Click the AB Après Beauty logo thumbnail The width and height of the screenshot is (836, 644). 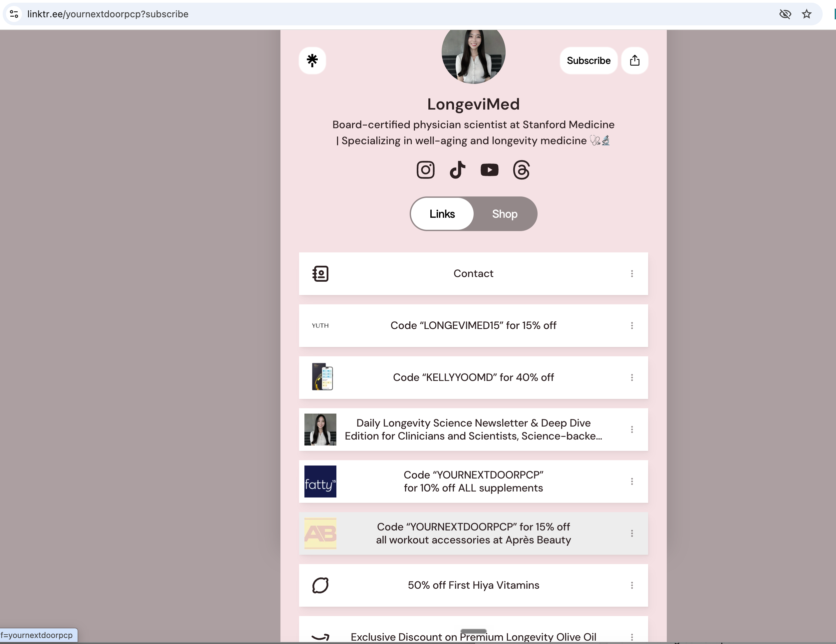(320, 533)
